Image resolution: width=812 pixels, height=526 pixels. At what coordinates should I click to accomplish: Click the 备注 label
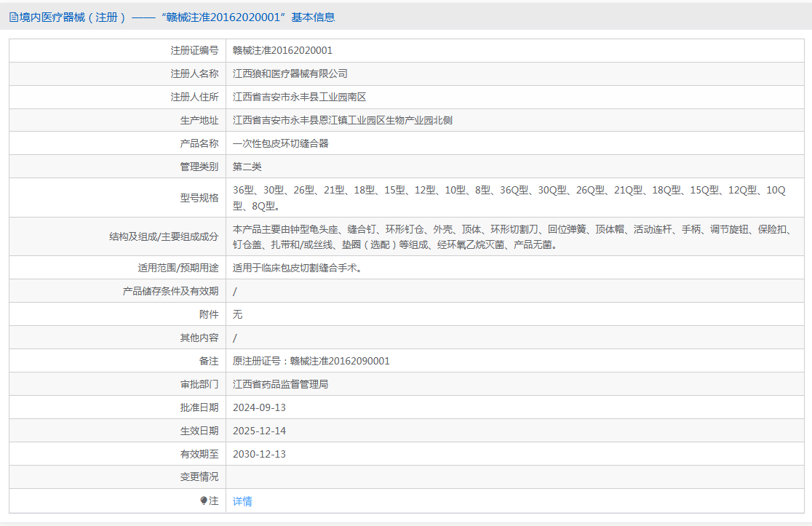[x=209, y=361]
